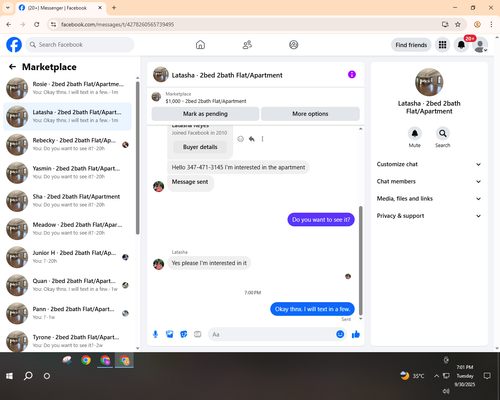
Task: Go back from Marketplace chats
Action: [12, 67]
